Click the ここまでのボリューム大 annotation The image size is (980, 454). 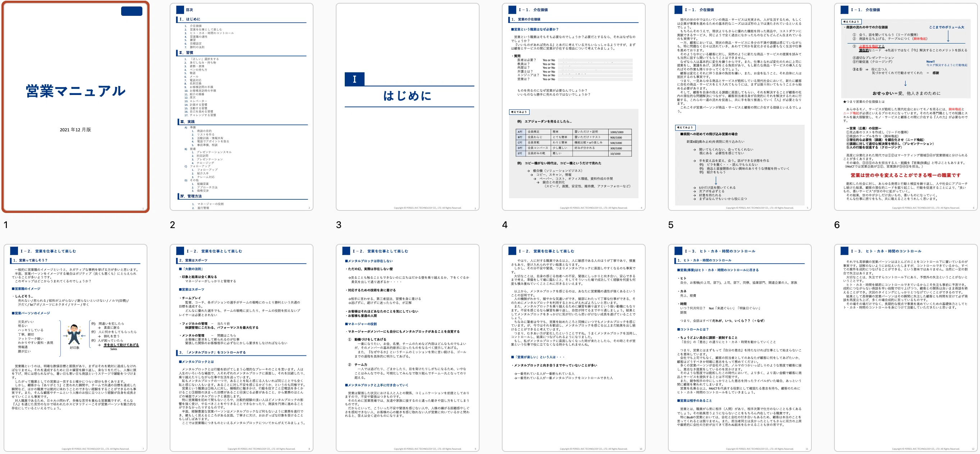pyautogui.click(x=947, y=27)
